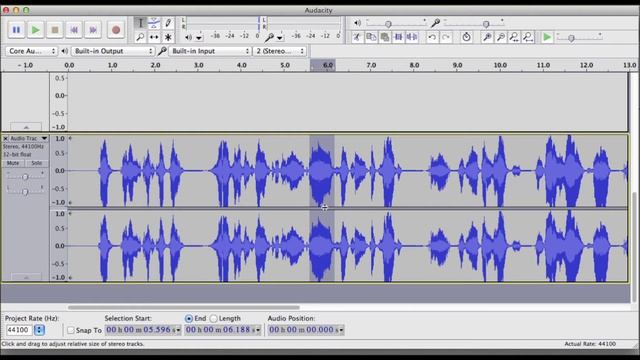
Task: Select the Envelope tool
Action: (154, 23)
